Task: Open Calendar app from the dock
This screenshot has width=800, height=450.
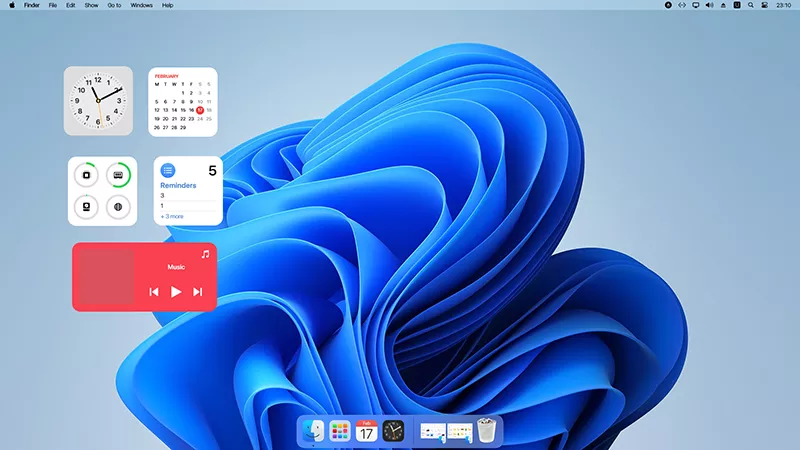Action: point(366,432)
